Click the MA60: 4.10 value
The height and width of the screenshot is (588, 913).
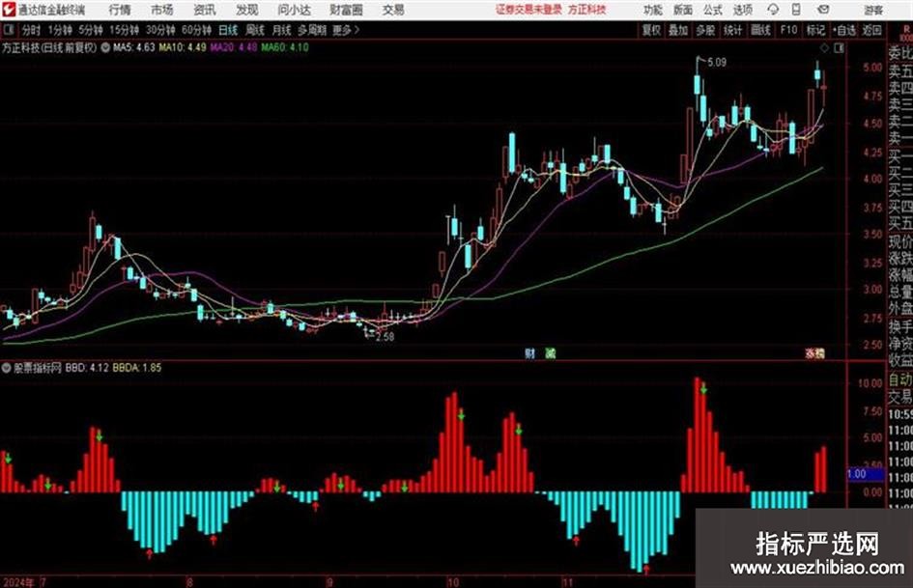click(285, 47)
